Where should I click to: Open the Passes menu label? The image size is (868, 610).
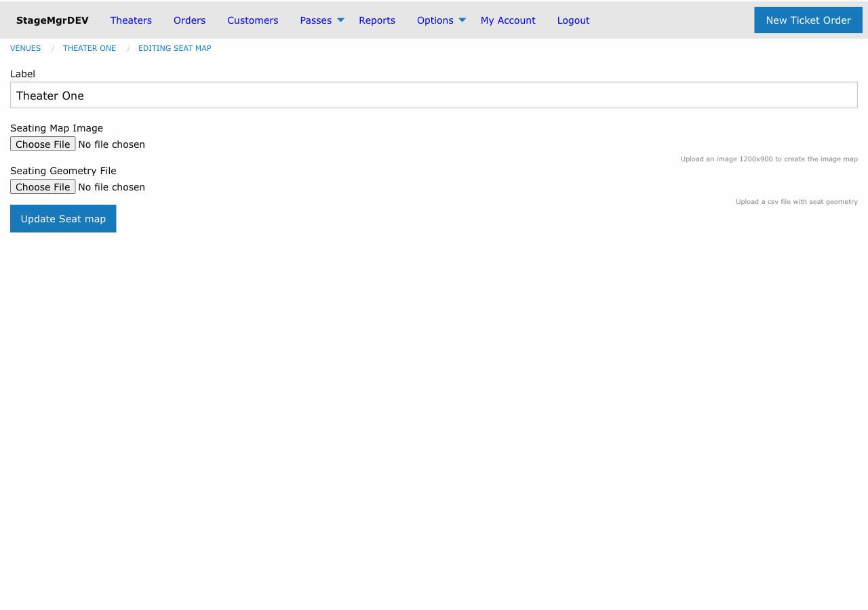316,20
